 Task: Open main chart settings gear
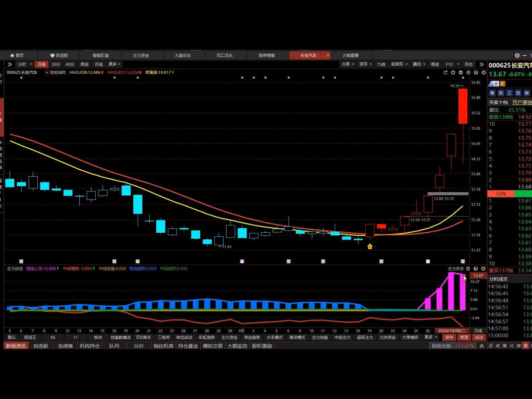pyautogui.click(x=468, y=72)
